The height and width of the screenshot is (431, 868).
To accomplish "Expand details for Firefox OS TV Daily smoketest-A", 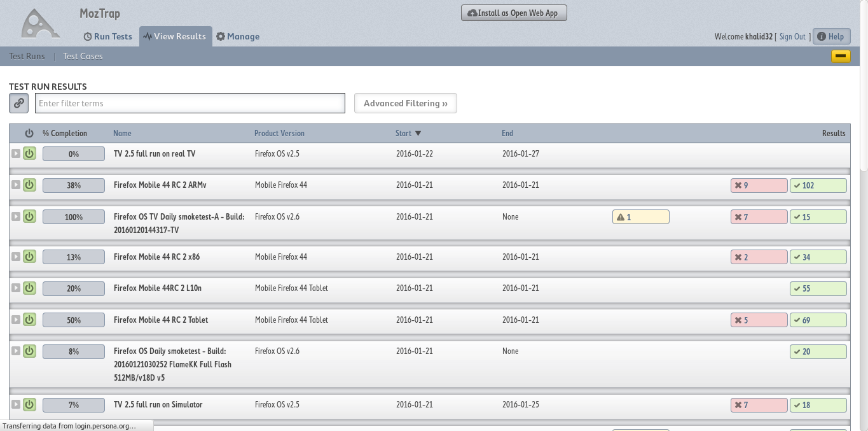I will (16, 216).
